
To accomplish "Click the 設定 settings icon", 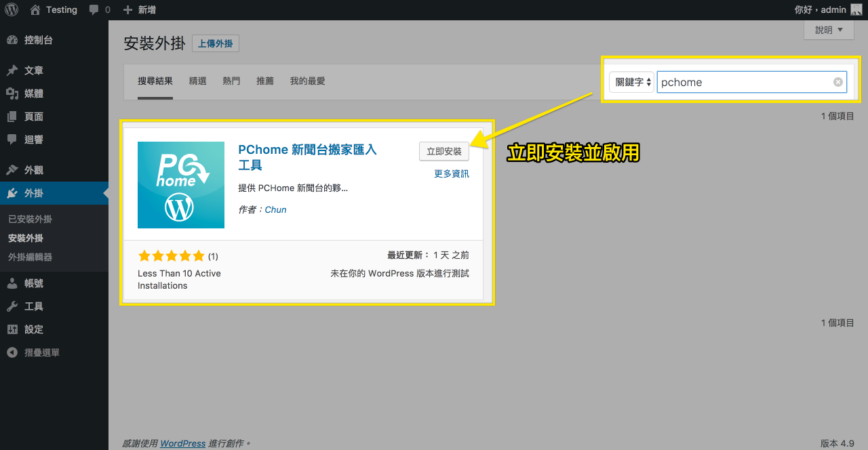I will 12,329.
